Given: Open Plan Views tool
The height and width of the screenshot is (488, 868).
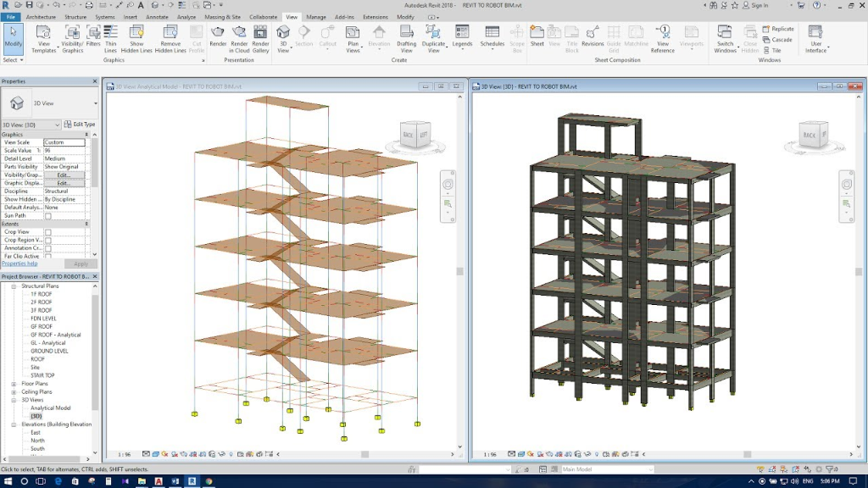Looking at the screenshot, I should click(353, 39).
